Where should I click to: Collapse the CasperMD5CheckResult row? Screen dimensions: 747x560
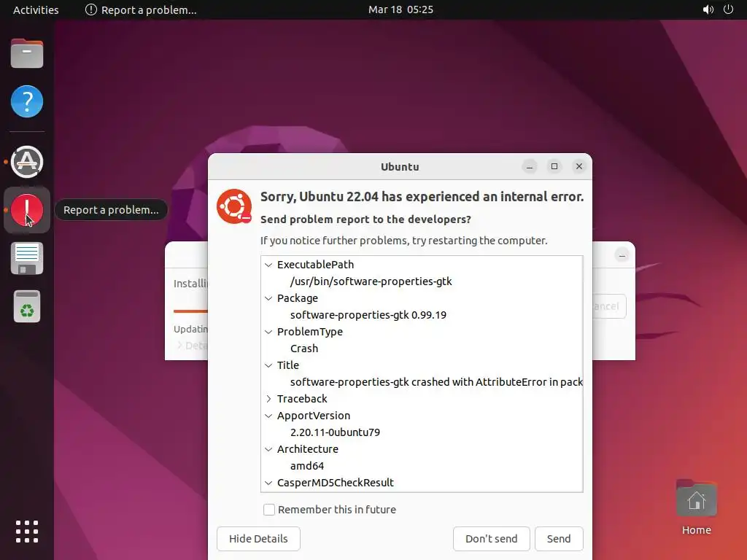268,483
